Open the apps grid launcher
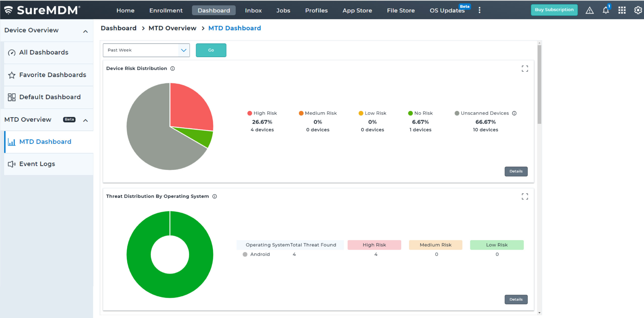 (622, 10)
